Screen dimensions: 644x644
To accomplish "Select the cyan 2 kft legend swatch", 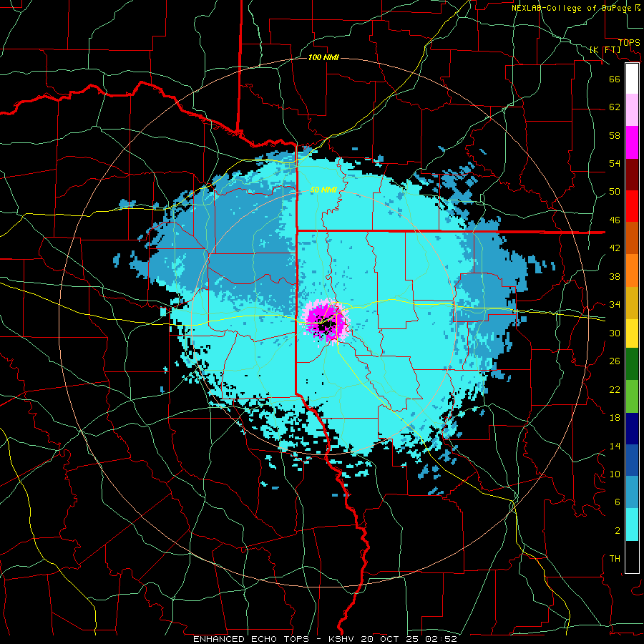I will 632,525.
